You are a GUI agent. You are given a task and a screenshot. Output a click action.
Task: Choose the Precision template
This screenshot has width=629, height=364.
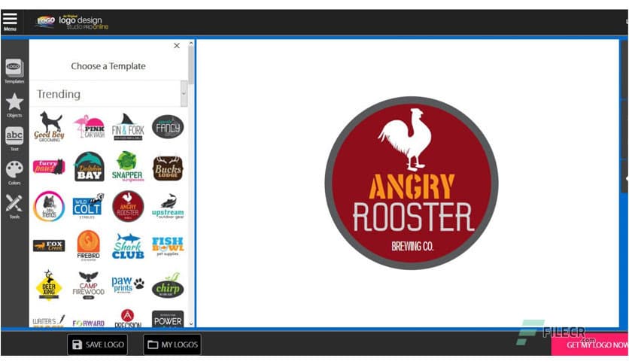click(128, 318)
